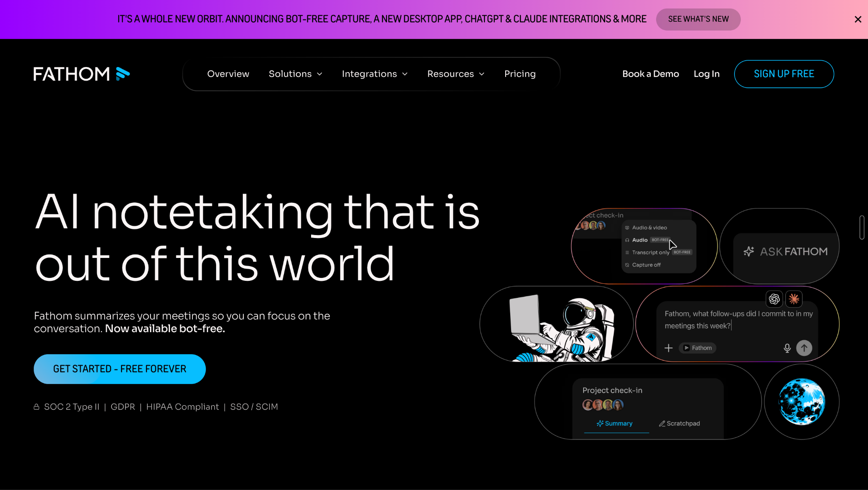Click the See What's New button

pos(698,19)
